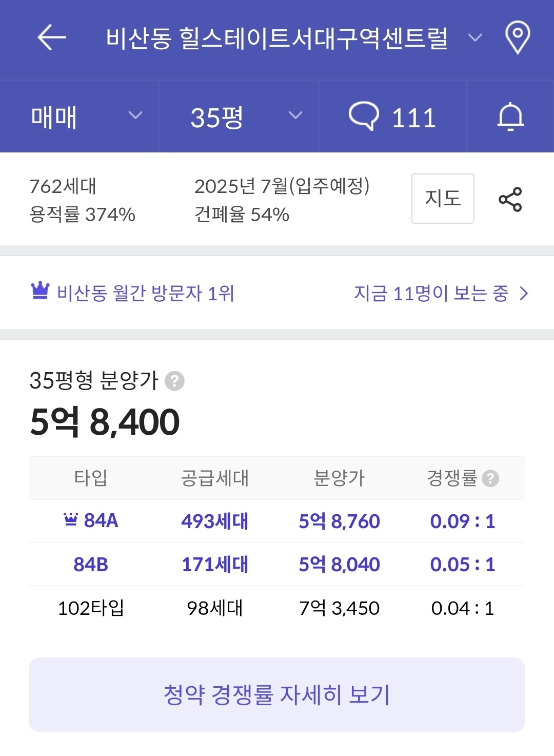This screenshot has width=554, height=756.
Task: Open the comments bubble with 111
Action: (393, 117)
